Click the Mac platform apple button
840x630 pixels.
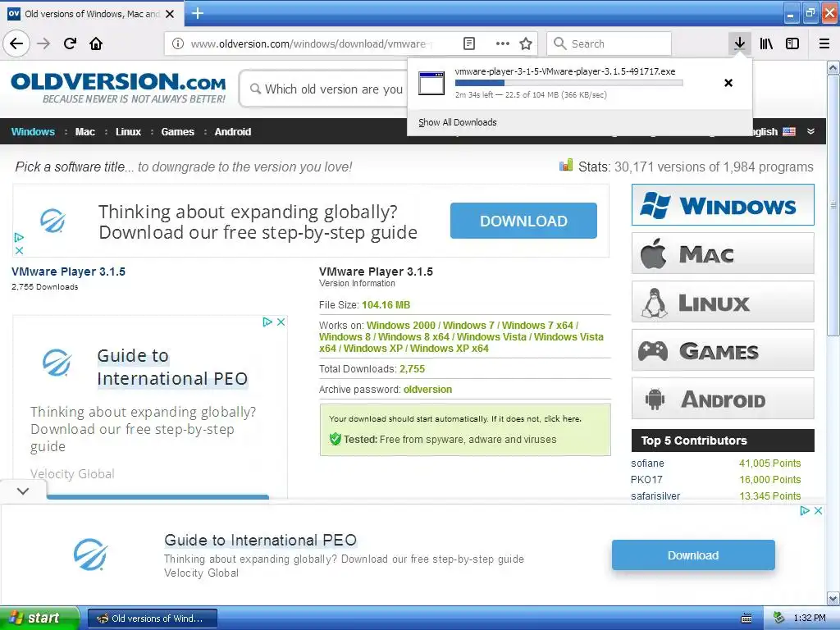click(x=723, y=253)
